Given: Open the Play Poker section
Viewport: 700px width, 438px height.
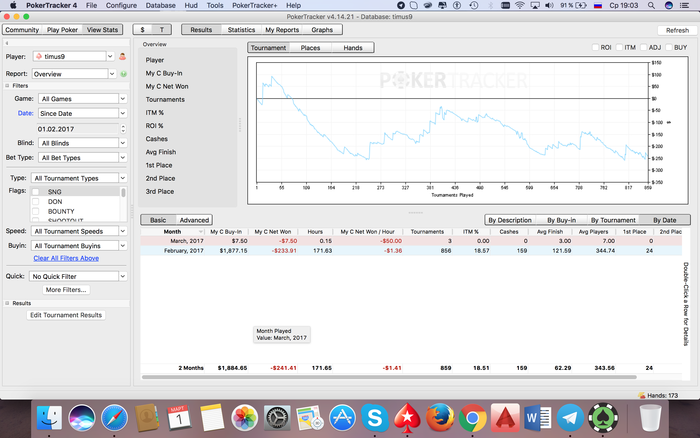Looking at the screenshot, I should point(62,30).
